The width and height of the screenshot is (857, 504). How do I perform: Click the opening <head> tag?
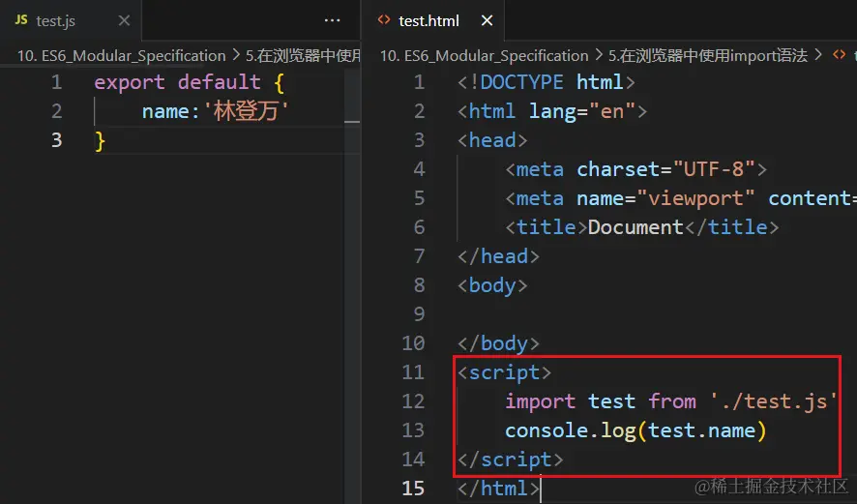click(x=492, y=140)
